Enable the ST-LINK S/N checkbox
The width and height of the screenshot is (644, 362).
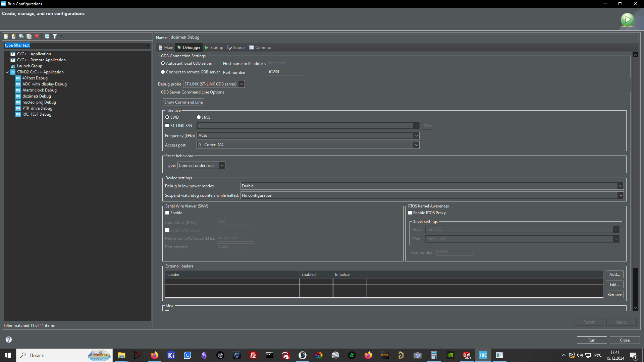(167, 126)
